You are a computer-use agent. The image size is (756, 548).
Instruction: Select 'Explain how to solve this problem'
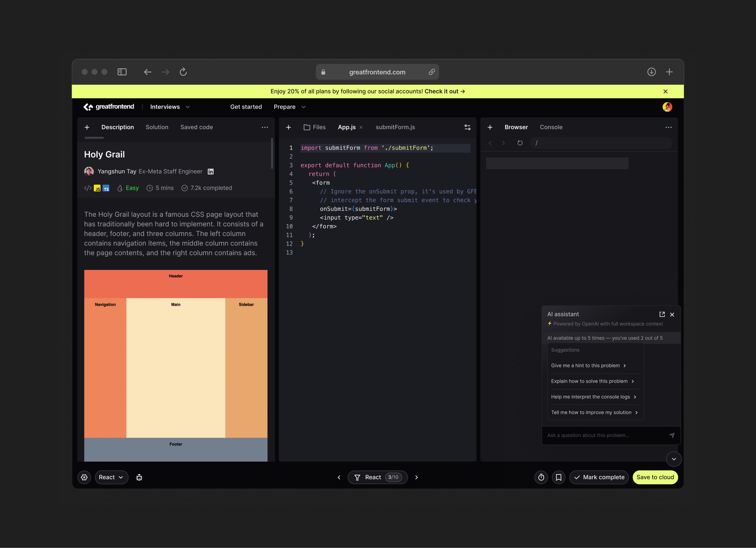coord(592,381)
